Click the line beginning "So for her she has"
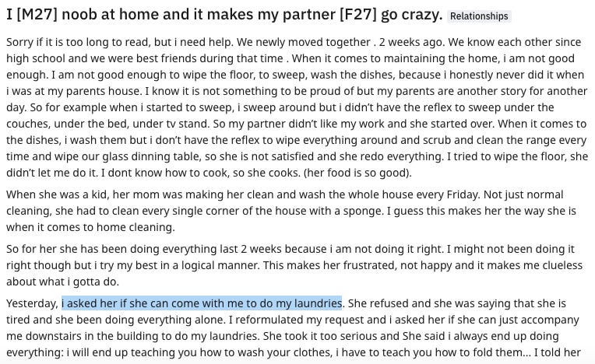Screen dimensions: 595x364 click(290, 249)
